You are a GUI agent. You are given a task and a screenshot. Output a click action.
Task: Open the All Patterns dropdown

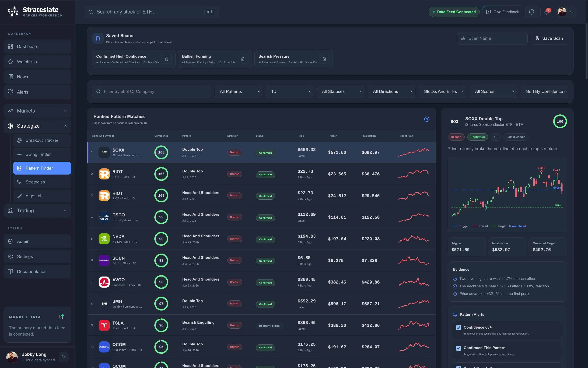pos(238,91)
